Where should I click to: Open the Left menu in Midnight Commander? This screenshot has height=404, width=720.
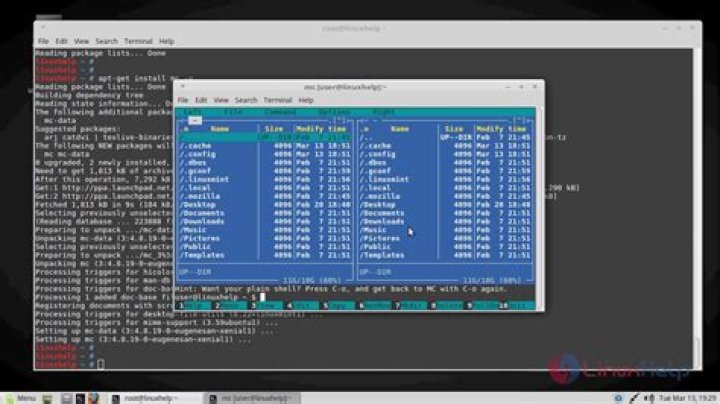tap(192, 112)
